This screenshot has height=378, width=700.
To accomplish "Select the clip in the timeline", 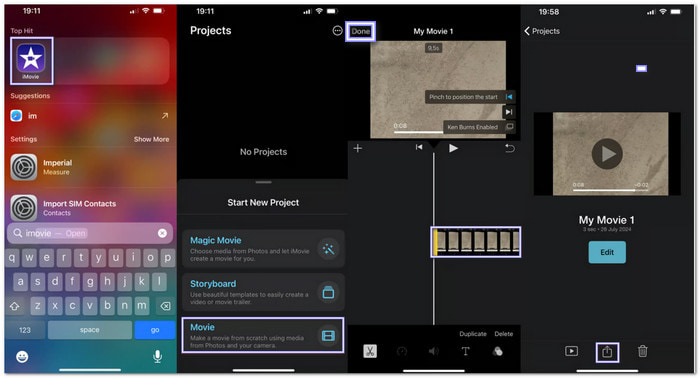I will click(x=476, y=241).
